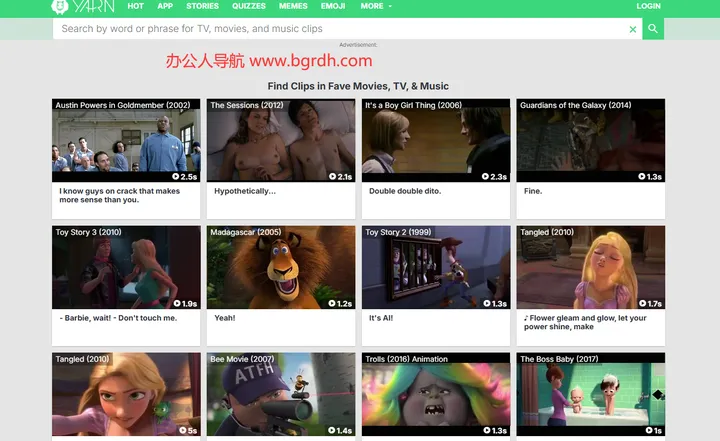Play icon on Bee Movie 1.4s clip
Image resolution: width=720 pixels, height=441 pixels.
click(x=332, y=430)
